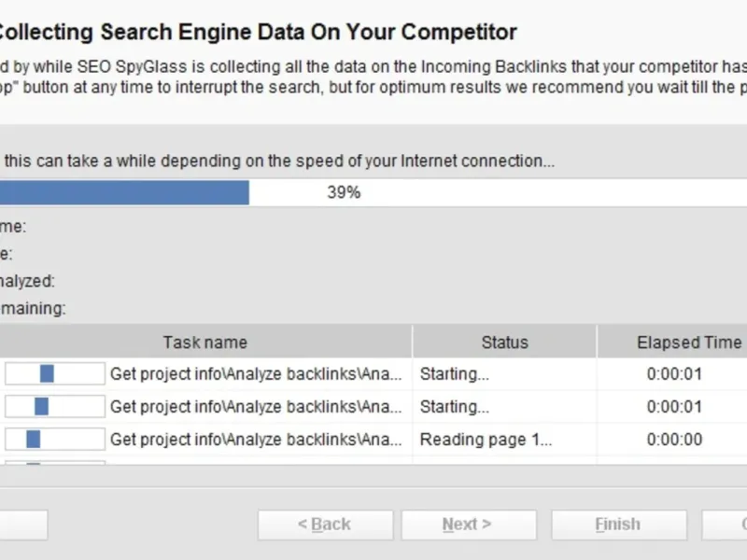Click the "Reading page 1..." status cell
The height and width of the screenshot is (560, 747).
(486, 440)
